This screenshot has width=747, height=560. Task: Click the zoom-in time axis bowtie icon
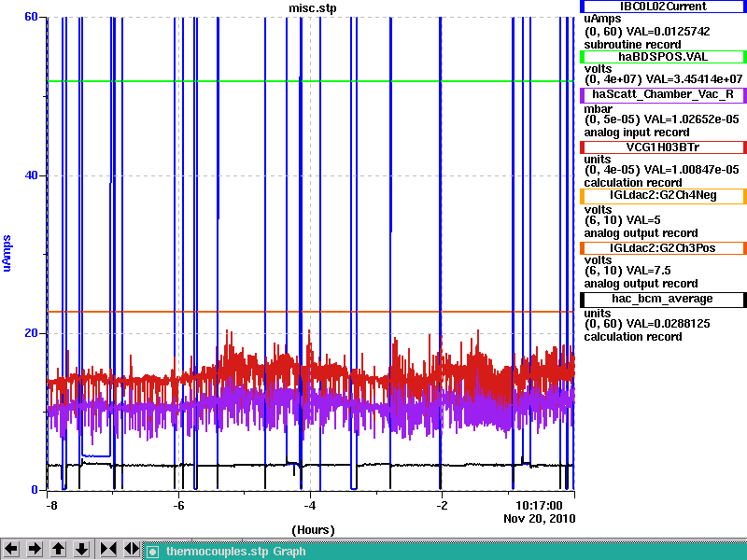click(108, 549)
